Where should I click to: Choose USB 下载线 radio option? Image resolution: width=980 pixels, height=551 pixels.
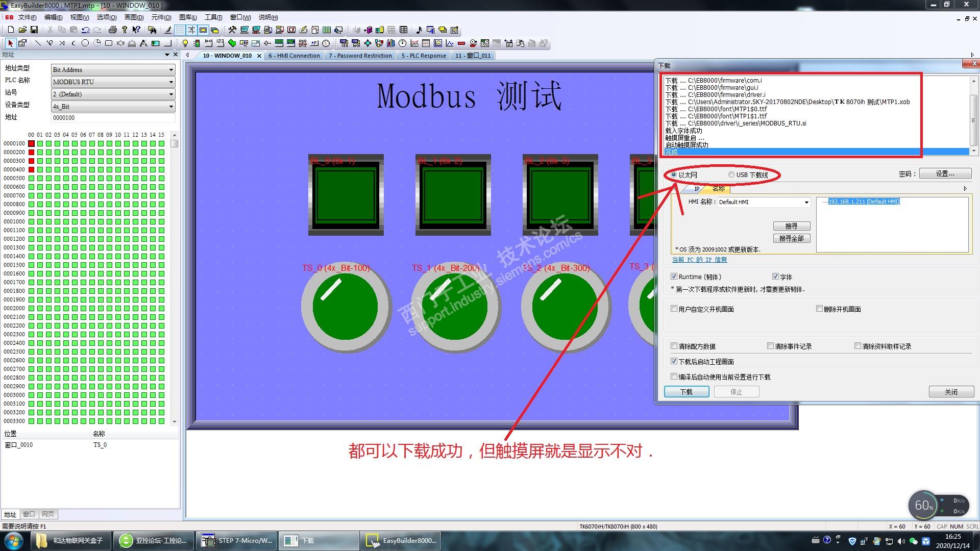click(731, 175)
